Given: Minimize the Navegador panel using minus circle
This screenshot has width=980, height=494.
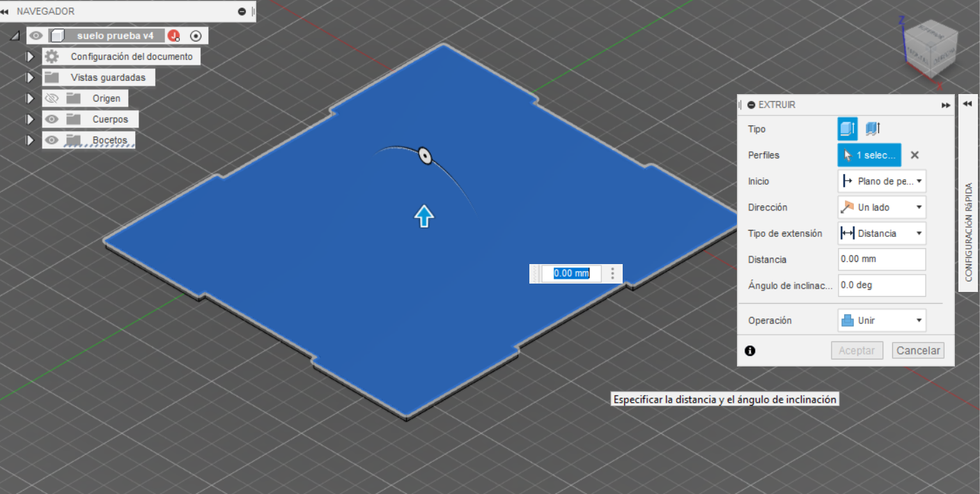Looking at the screenshot, I should [x=242, y=11].
